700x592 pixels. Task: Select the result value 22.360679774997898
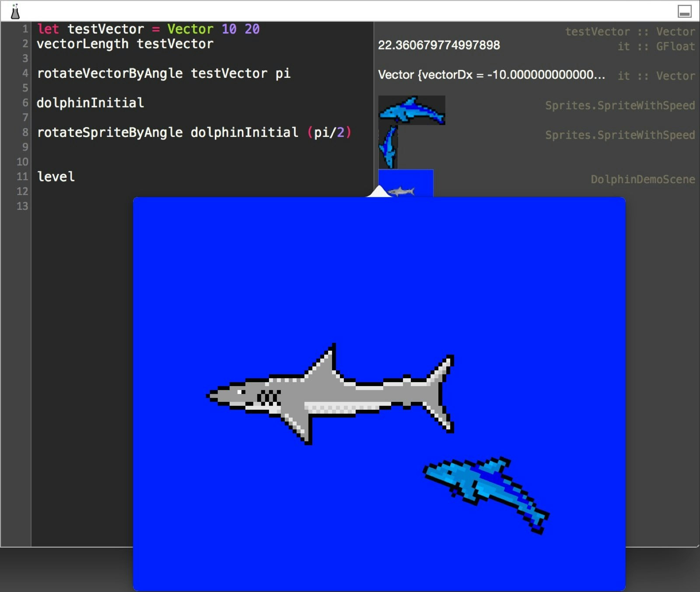(439, 45)
